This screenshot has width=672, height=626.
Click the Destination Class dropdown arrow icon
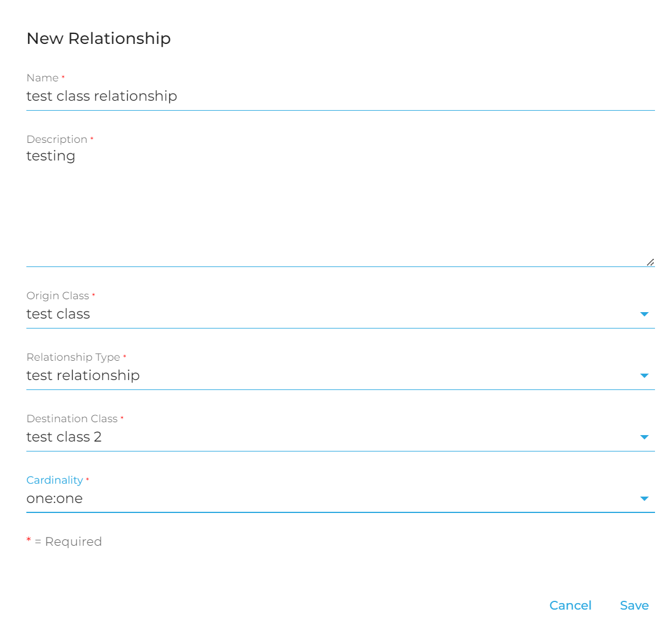[x=644, y=437]
